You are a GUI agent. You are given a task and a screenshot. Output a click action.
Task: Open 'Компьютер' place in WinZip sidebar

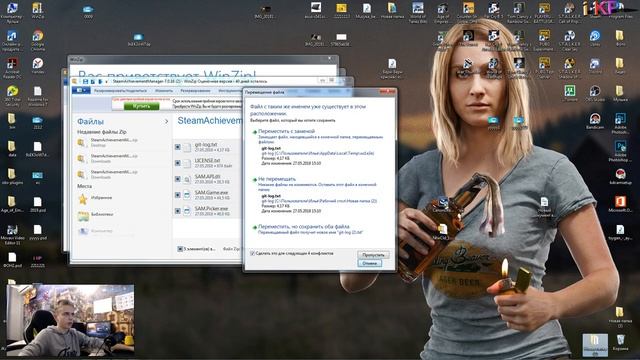[95, 231]
